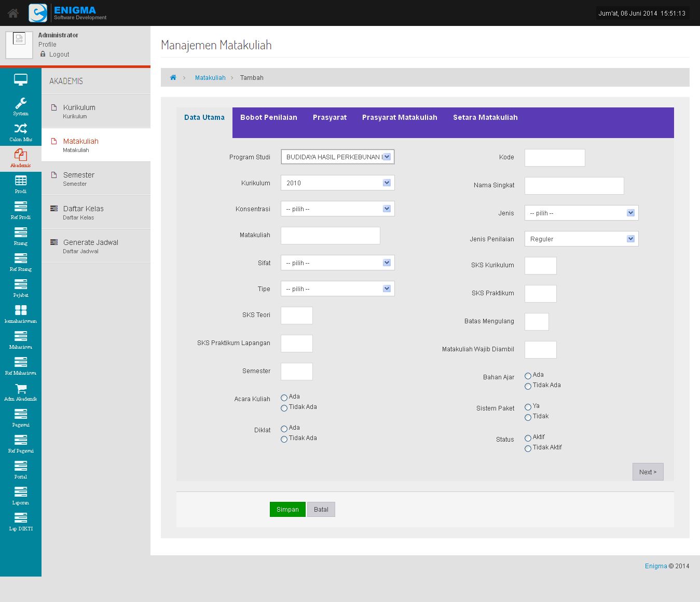Open the System wrench icon
700x602 pixels.
tap(21, 104)
